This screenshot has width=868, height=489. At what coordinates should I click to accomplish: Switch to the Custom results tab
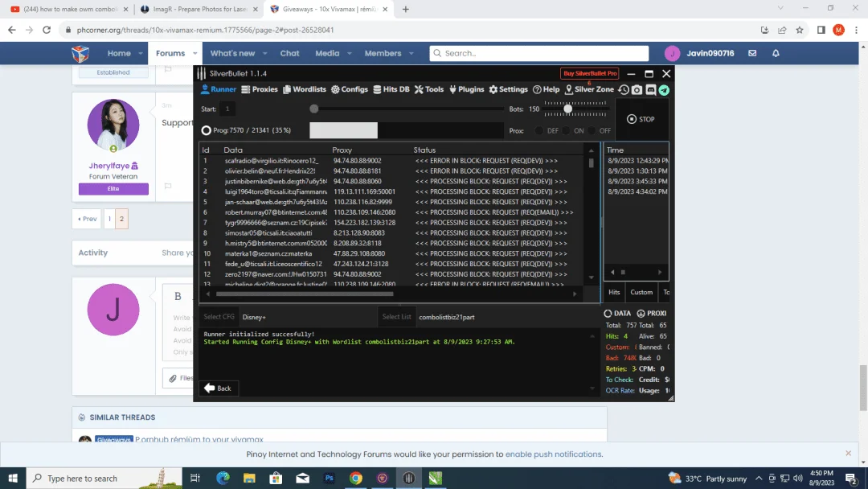tap(641, 292)
